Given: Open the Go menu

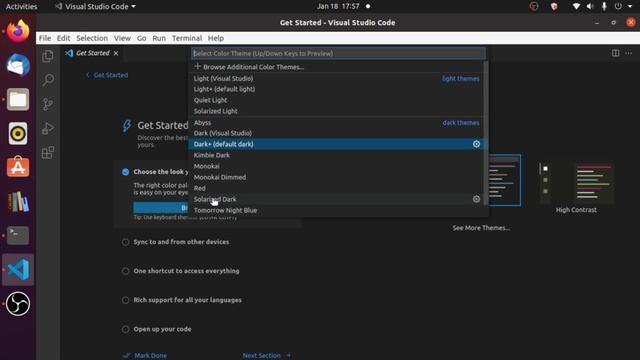Looking at the screenshot, I should click(141, 38).
